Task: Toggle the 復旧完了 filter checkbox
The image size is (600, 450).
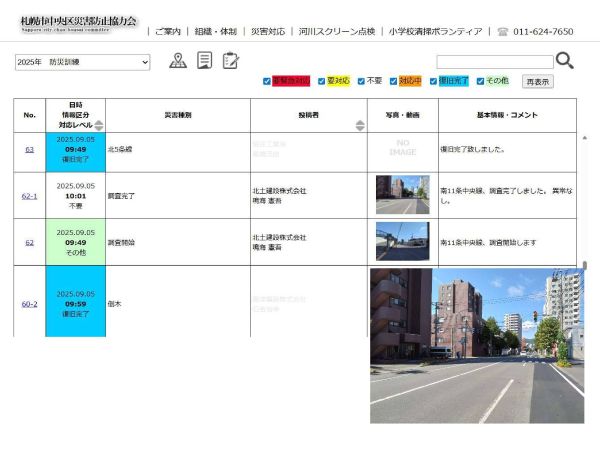Action: point(434,81)
